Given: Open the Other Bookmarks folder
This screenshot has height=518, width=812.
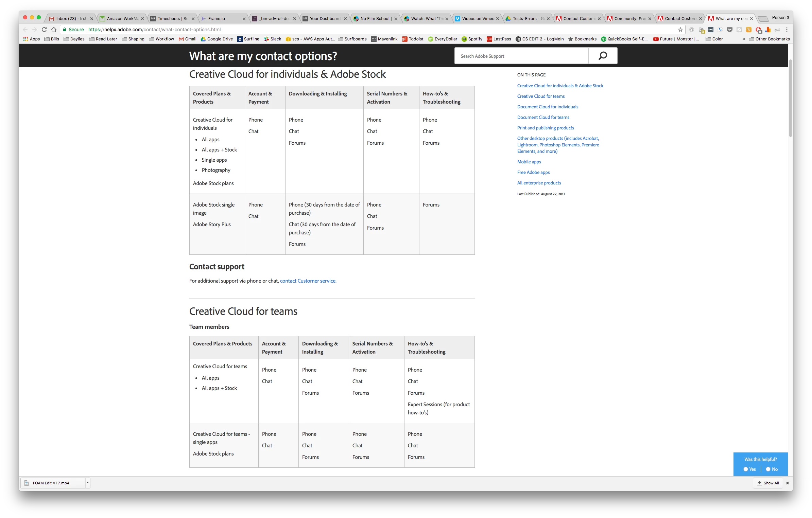Looking at the screenshot, I should [x=769, y=39].
